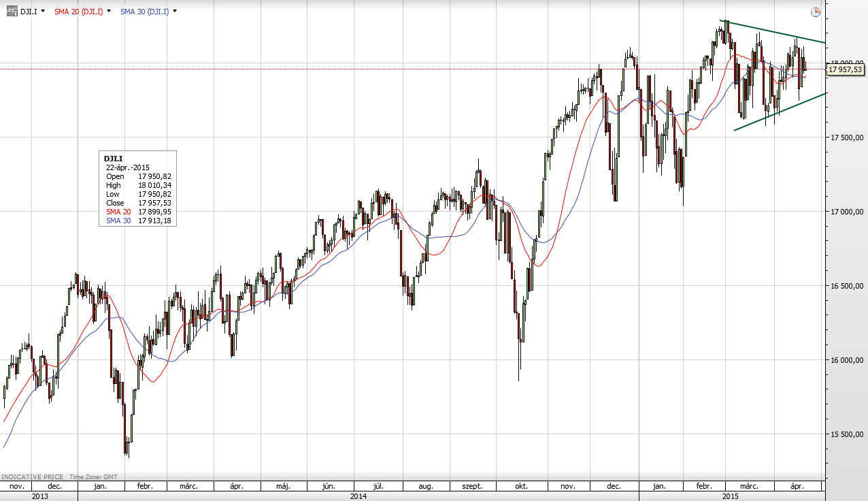The width and height of the screenshot is (868, 501).
Task: Click the clock icon at the chart's top right
Action: [x=816, y=12]
